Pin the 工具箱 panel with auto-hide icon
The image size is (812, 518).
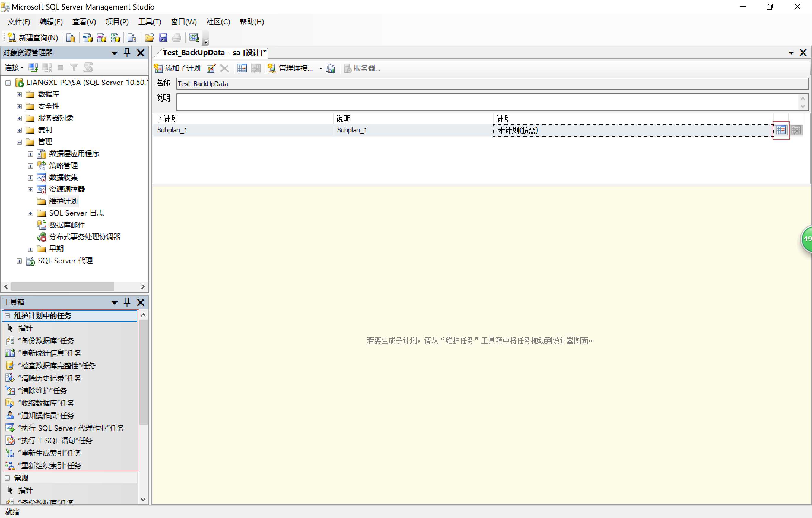pos(127,302)
